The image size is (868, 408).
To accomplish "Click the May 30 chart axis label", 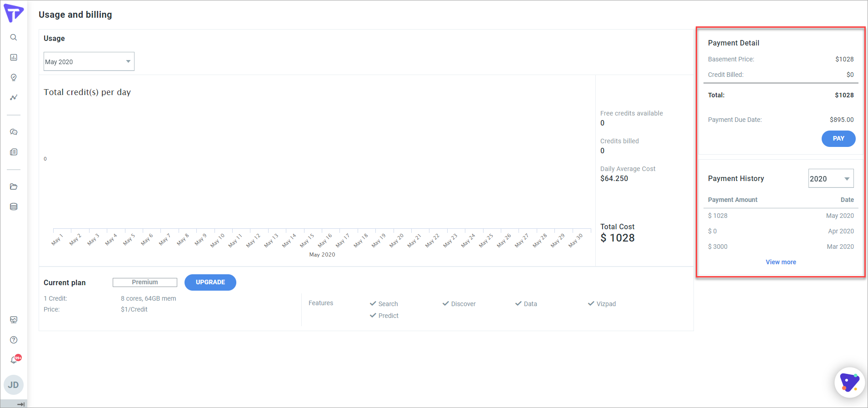I will (575, 240).
